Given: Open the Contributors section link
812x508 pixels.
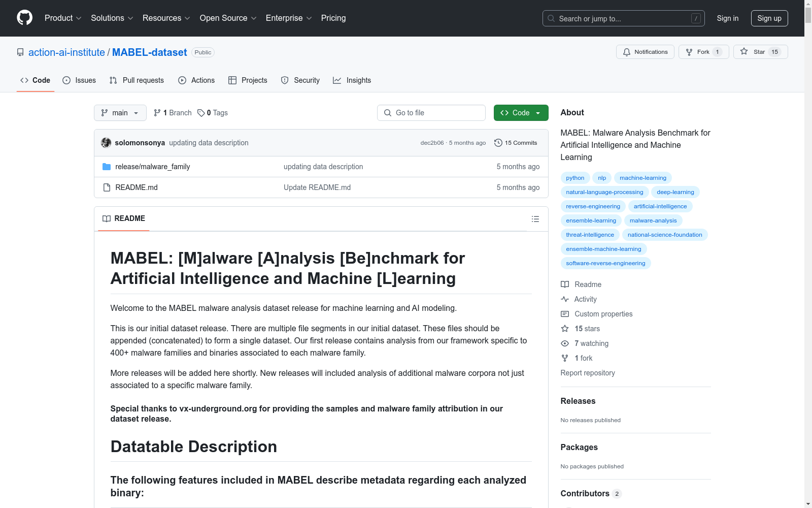Looking at the screenshot, I should pos(591,493).
